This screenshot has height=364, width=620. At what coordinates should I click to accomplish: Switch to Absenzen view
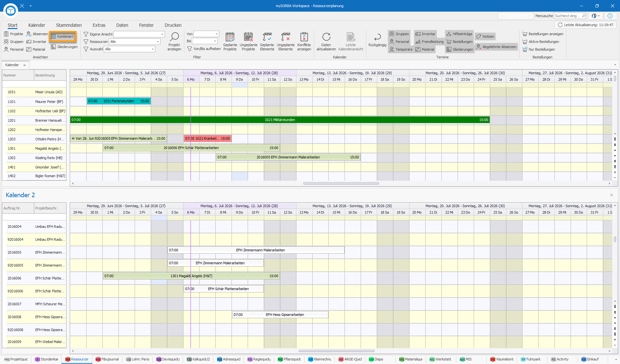pos(37,34)
